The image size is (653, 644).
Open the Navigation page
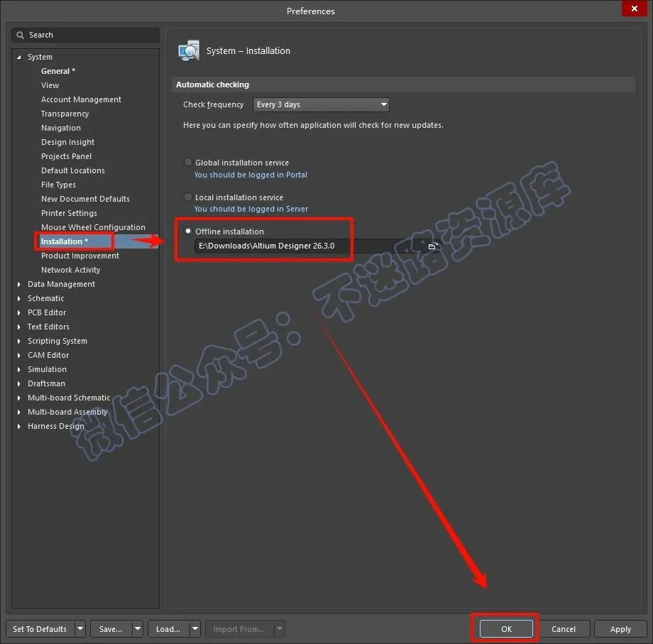coord(61,128)
